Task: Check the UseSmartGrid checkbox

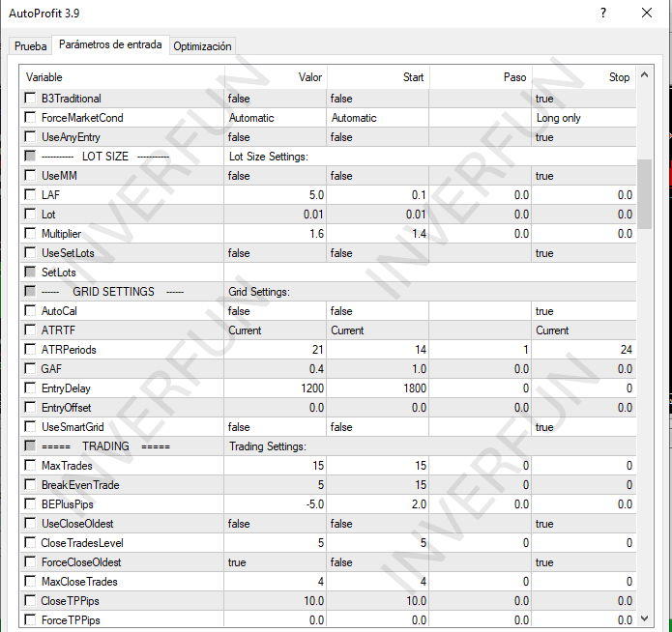Action: click(x=30, y=427)
